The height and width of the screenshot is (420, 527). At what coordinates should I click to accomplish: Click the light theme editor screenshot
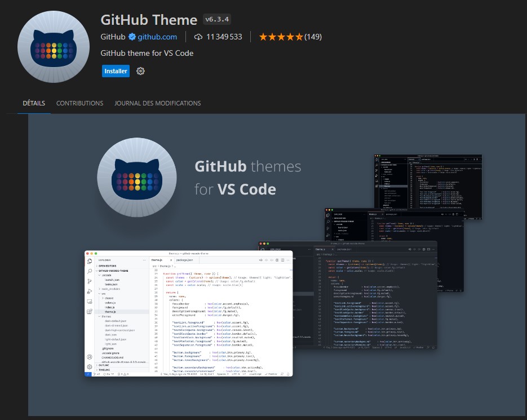pyautogui.click(x=189, y=313)
